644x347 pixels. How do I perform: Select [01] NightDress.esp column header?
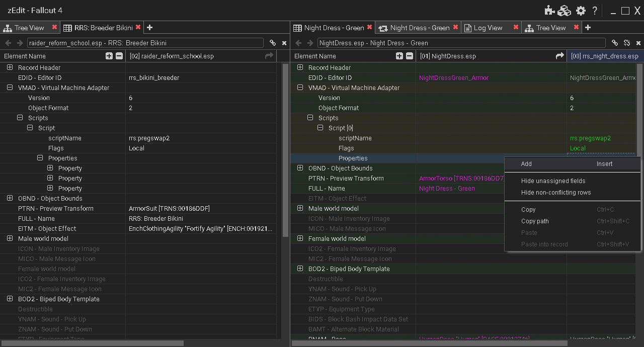[491, 56]
